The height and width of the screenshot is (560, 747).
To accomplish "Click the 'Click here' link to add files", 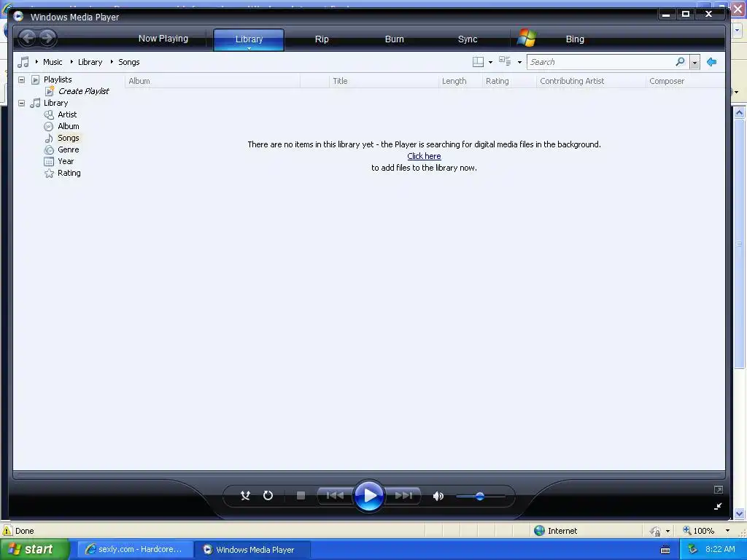I will coord(424,156).
